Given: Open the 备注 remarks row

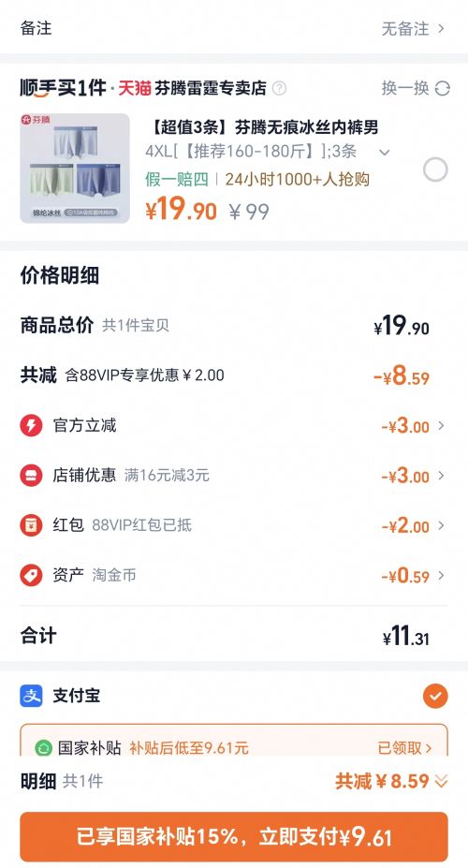Looking at the screenshot, I should pyautogui.click(x=234, y=28).
